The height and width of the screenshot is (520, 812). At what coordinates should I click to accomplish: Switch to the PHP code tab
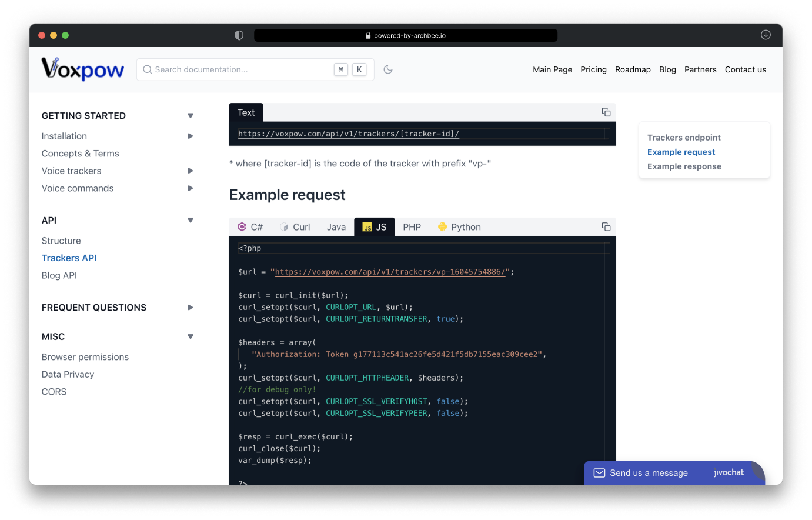pyautogui.click(x=412, y=227)
